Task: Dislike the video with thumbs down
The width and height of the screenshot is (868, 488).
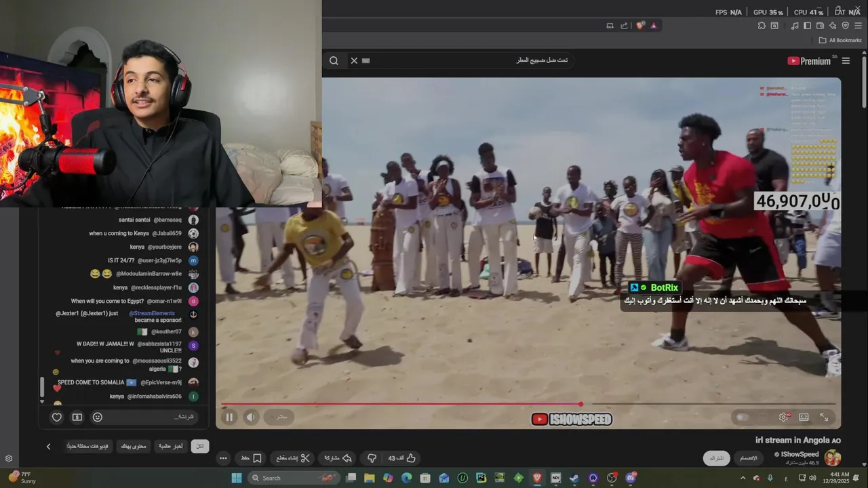Action: pos(372,458)
